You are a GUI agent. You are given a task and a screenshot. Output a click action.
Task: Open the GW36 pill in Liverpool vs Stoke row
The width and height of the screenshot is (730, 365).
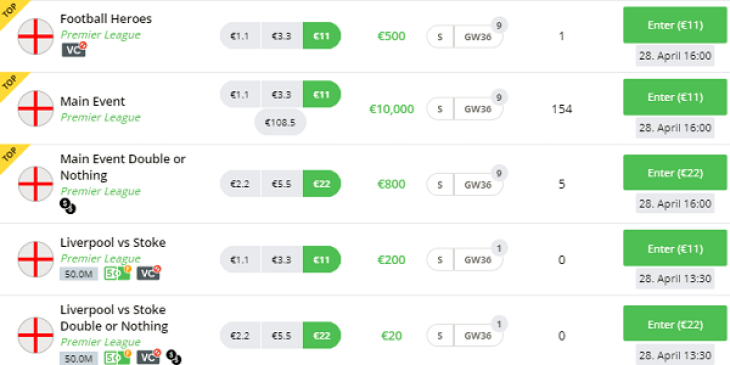pos(478,260)
